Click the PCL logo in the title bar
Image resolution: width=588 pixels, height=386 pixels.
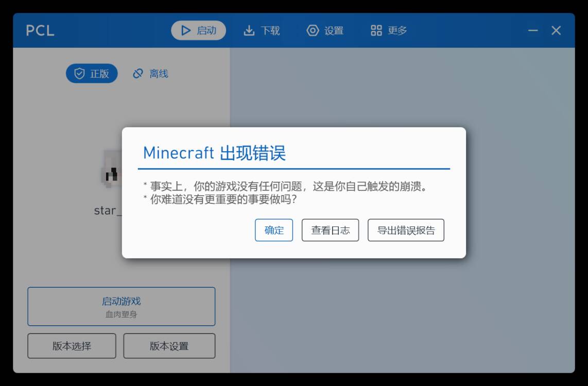(40, 30)
